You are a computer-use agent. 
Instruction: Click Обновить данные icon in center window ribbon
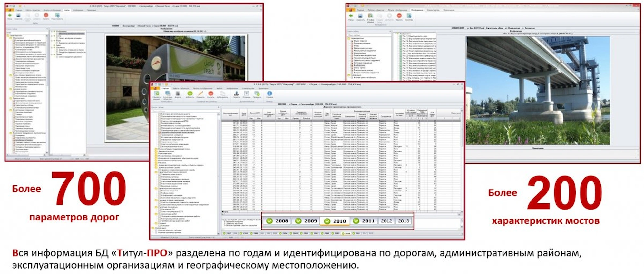click(x=157, y=94)
